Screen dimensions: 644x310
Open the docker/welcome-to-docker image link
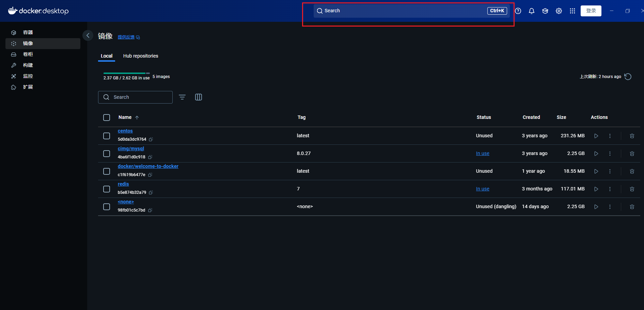pos(148,166)
